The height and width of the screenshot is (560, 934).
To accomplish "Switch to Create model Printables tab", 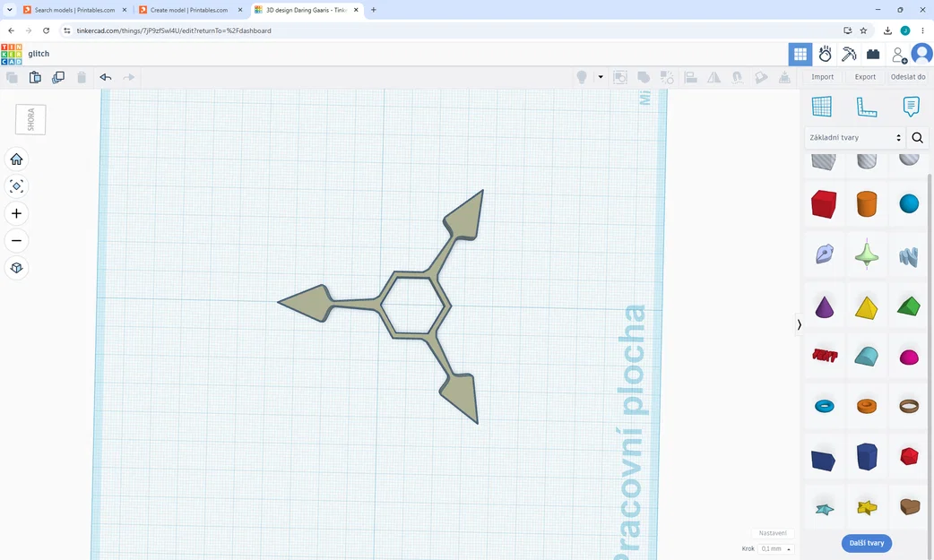I will pyautogui.click(x=191, y=10).
